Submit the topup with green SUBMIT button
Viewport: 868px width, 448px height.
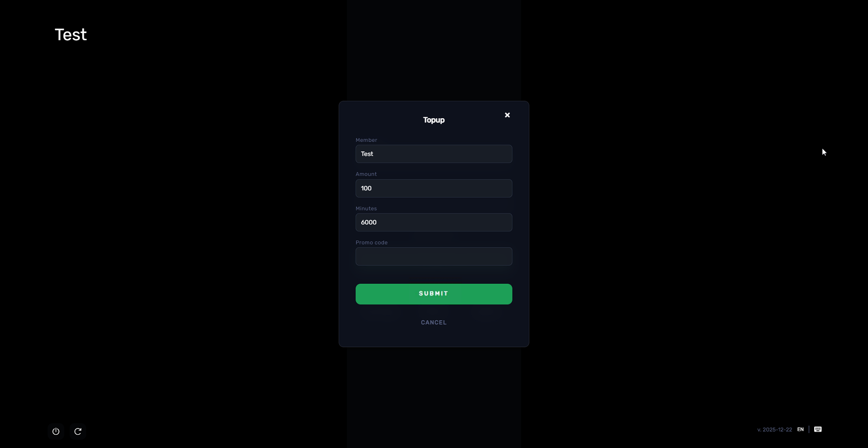[x=434, y=294]
